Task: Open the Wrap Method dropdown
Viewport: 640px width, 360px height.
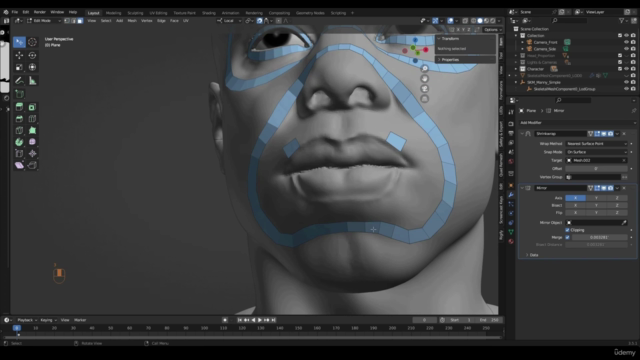Action: pos(596,144)
